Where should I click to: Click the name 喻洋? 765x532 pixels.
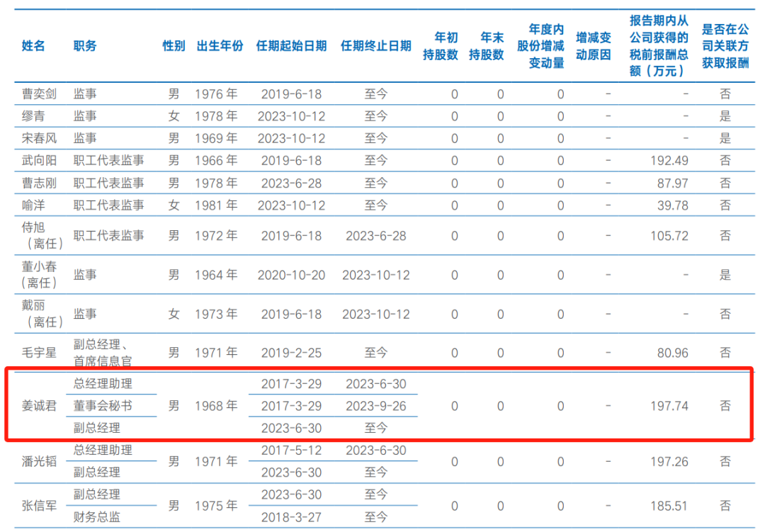point(33,205)
